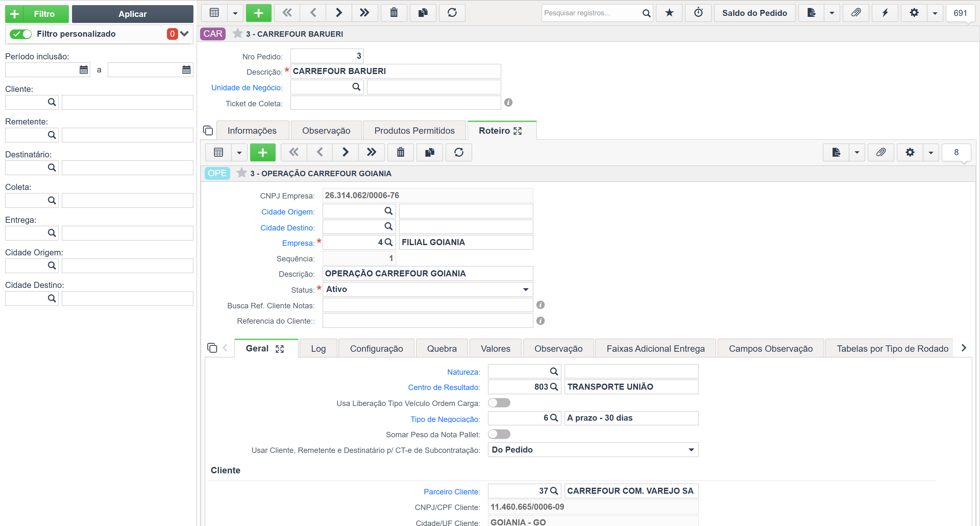Click the top export document icon
Viewport: 980px width, 526px height.
811,13
